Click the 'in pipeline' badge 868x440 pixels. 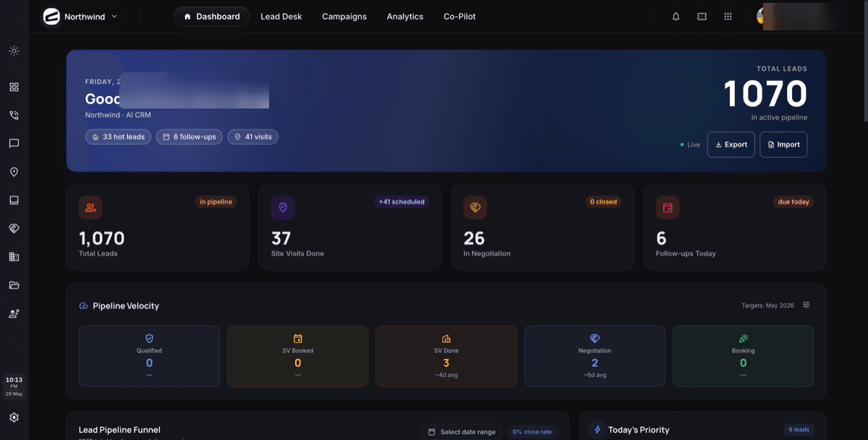[x=216, y=202]
